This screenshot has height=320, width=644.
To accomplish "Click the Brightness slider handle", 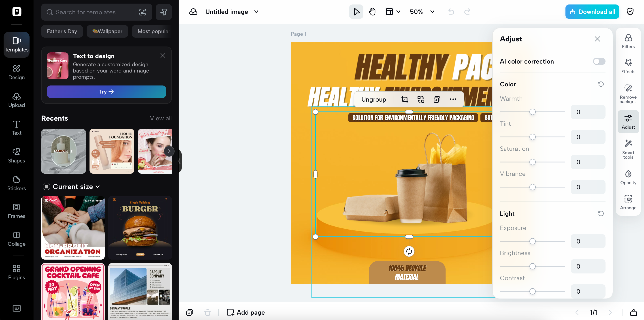I will 533,266.
